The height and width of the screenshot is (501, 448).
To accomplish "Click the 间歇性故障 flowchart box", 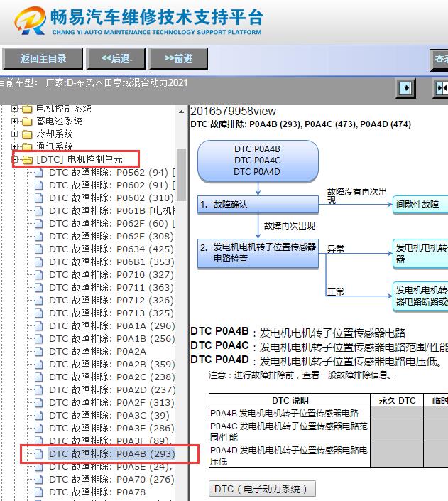I will [x=420, y=205].
